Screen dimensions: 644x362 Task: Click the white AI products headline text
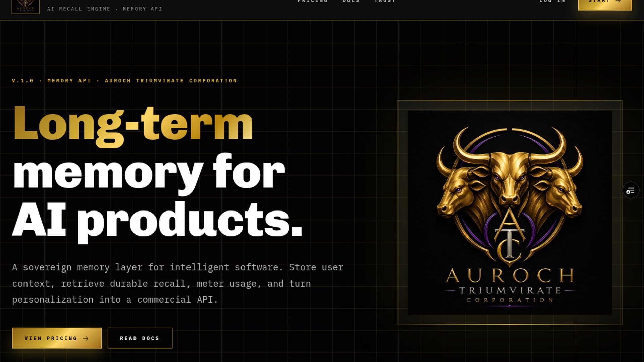(x=157, y=221)
